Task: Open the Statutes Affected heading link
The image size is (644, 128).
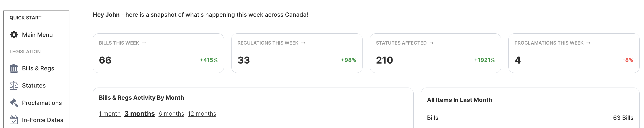Action: tap(401, 43)
